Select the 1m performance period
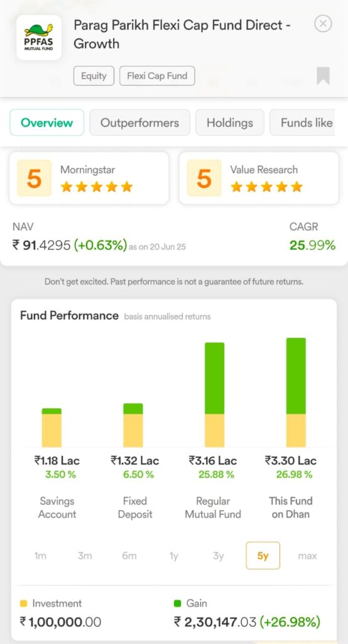The height and width of the screenshot is (644, 348). (x=40, y=556)
